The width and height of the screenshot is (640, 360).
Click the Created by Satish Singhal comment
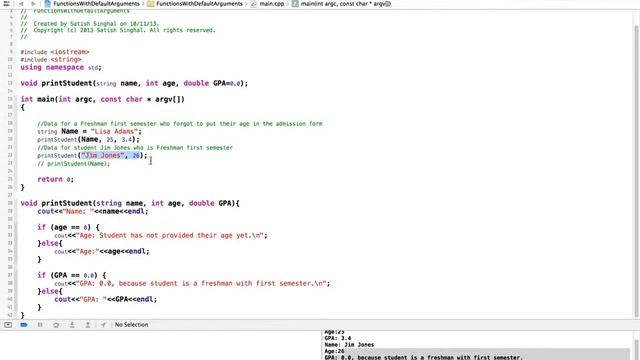click(x=90, y=24)
